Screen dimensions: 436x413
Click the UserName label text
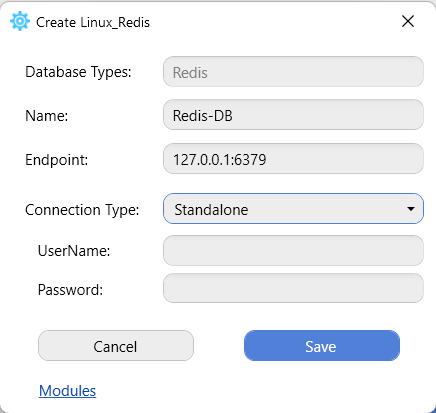click(74, 251)
